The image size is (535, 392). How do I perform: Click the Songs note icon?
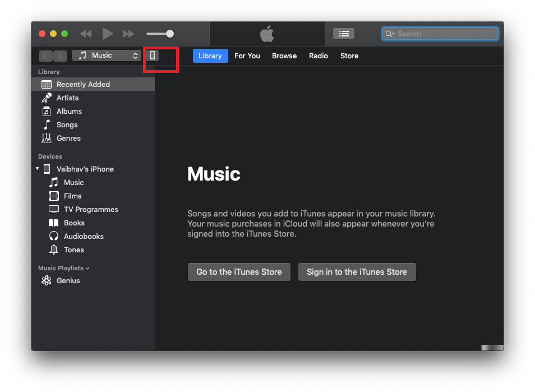pos(47,124)
